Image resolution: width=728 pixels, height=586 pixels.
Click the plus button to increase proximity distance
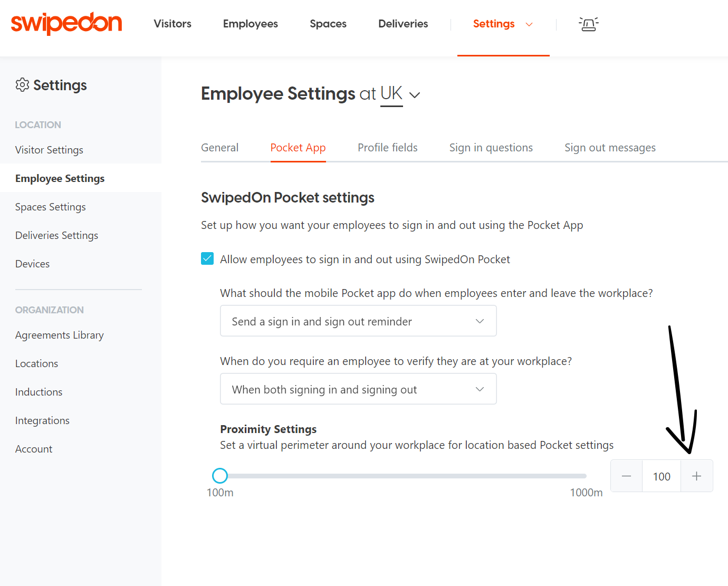pos(696,476)
